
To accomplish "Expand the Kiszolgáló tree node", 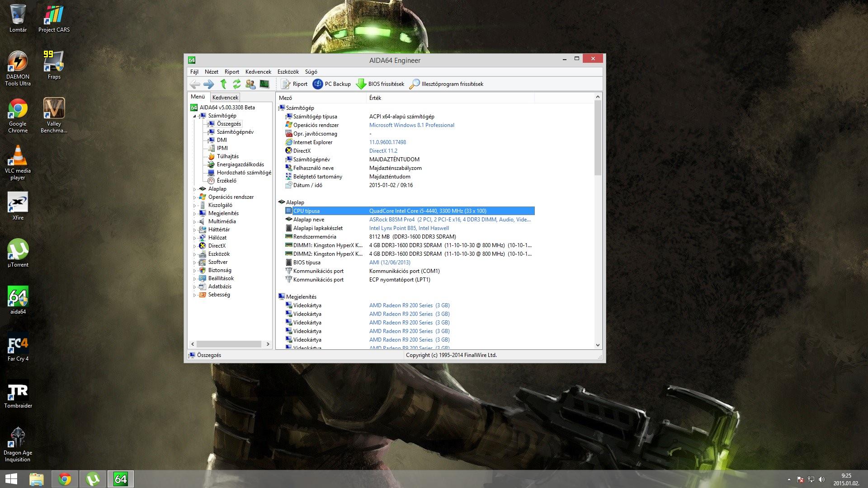I will point(195,206).
